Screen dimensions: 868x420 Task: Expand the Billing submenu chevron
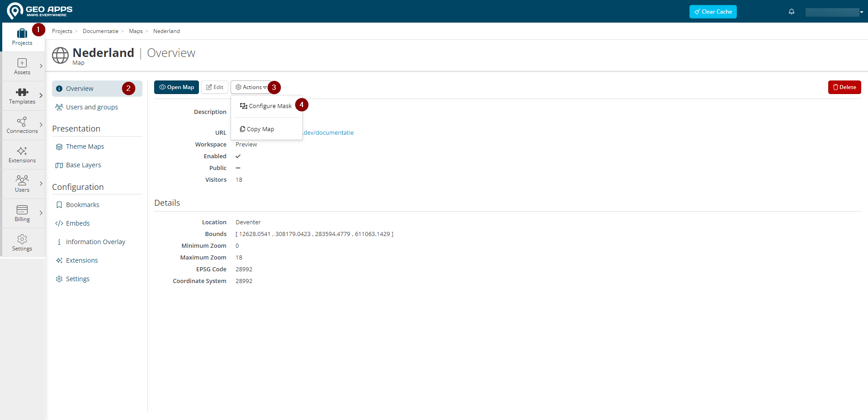41,213
